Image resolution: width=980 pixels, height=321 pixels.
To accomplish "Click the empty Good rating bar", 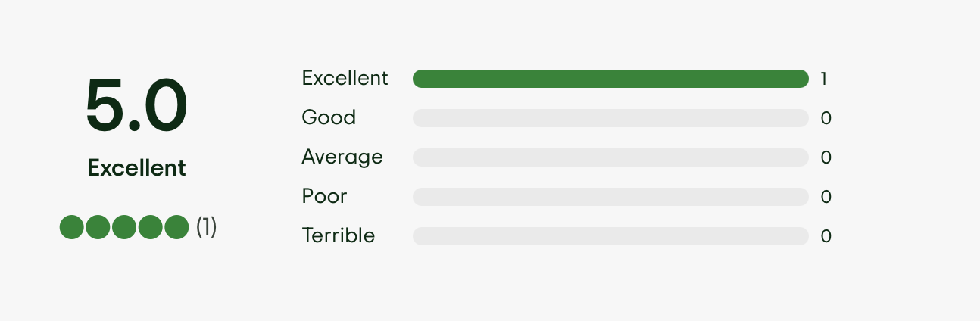I will [x=610, y=118].
